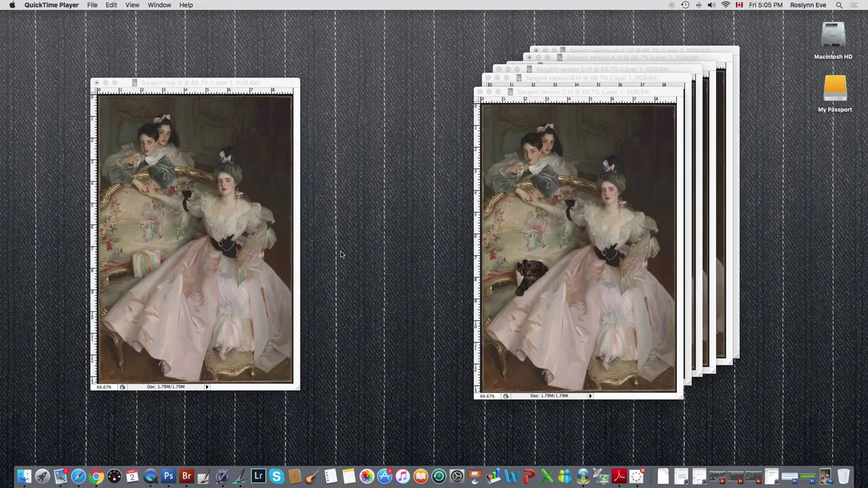Open Safari compass icon in dock
Image resolution: width=868 pixels, height=488 pixels.
[79, 476]
